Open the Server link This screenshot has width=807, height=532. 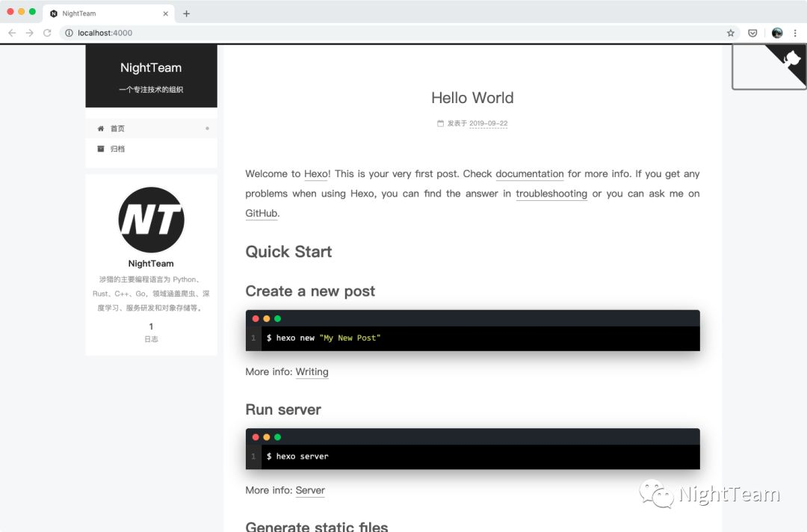click(310, 490)
